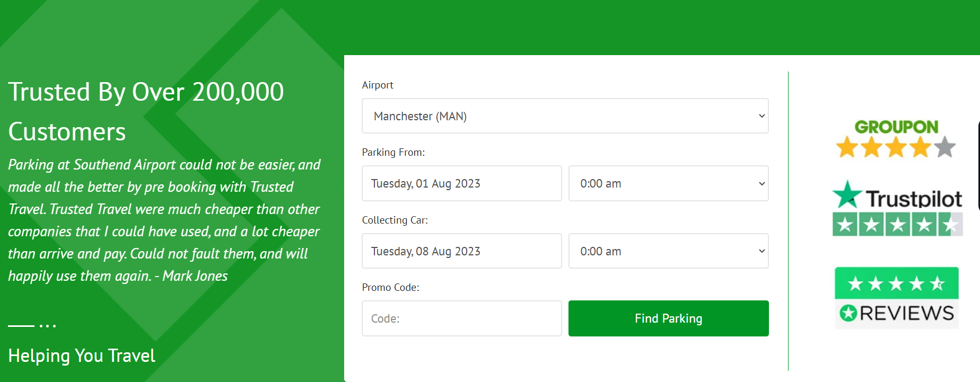Viewport: 980px width, 382px height.
Task: Click the Mark Jones testimonial text
Action: click(164, 220)
